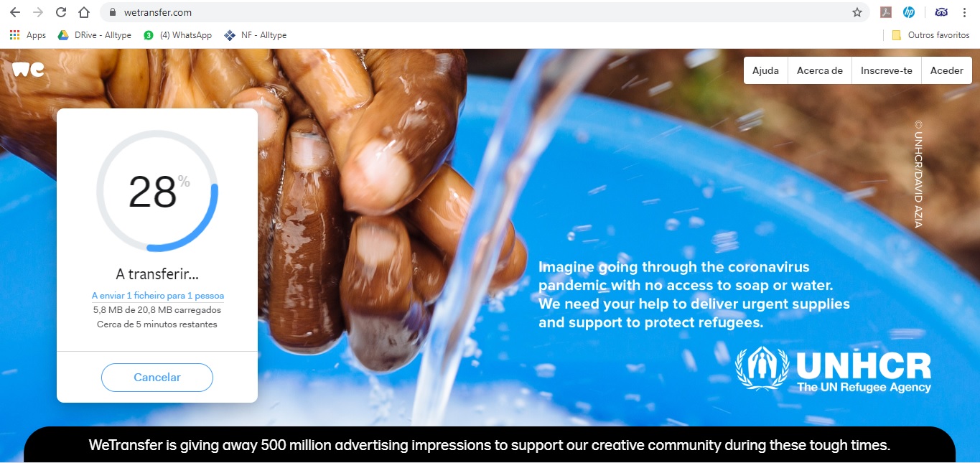Open the HP extension icon
Viewport: 980px width, 463px height.
click(909, 12)
